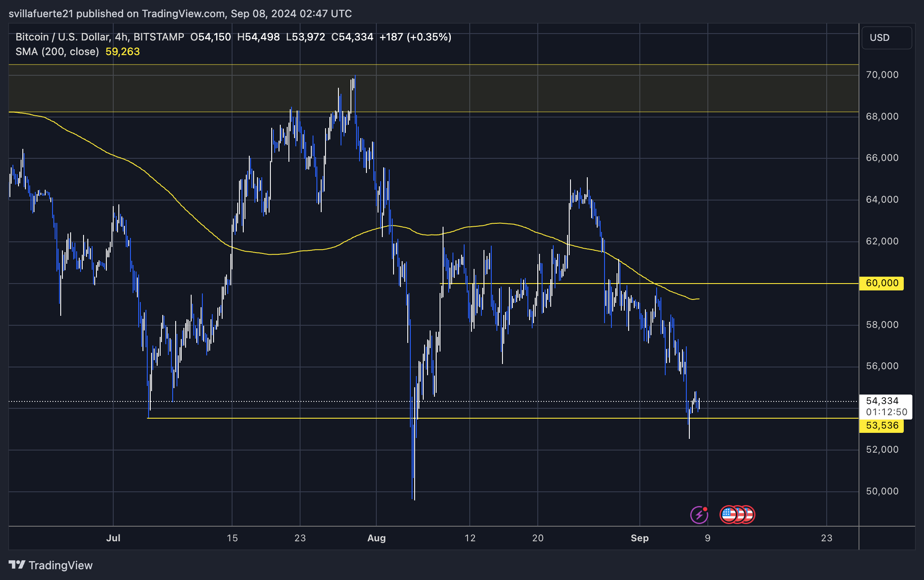Click the yellow 60,000 price level label

click(881, 283)
